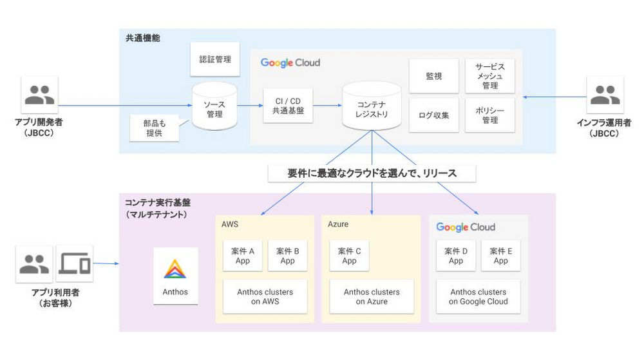
Task: Click the devices icon beside アプリ利用者
Action: click(x=74, y=264)
